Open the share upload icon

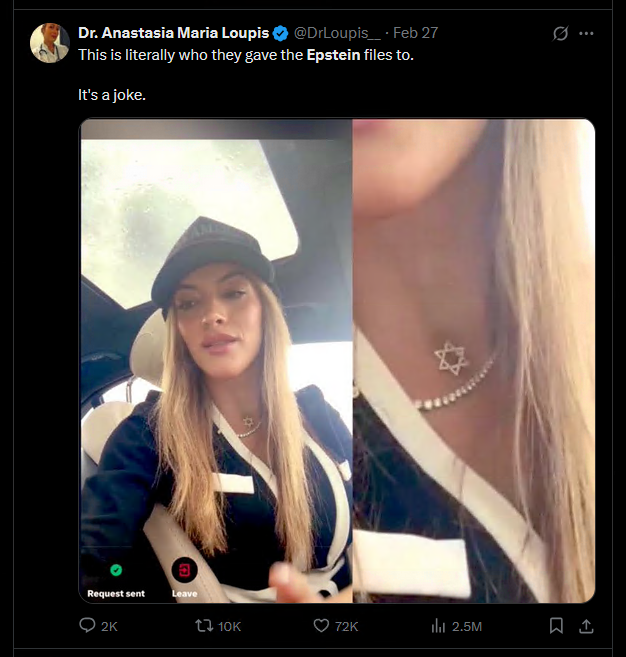click(x=586, y=626)
